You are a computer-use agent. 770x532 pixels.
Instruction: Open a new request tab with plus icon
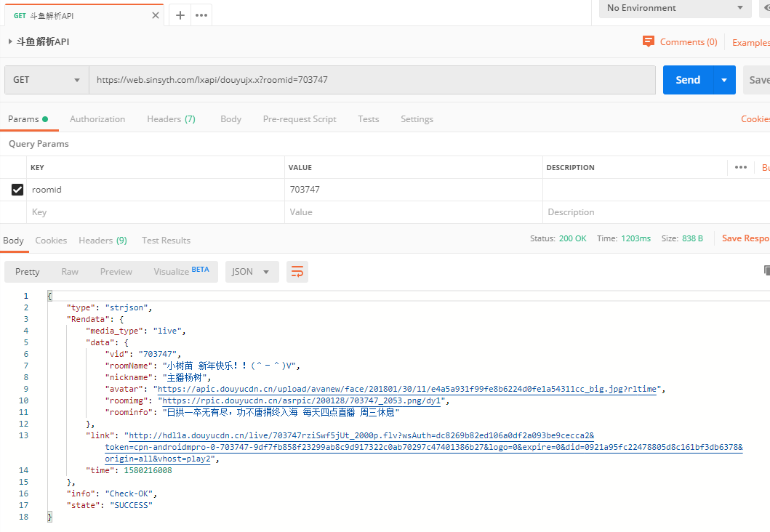[180, 15]
